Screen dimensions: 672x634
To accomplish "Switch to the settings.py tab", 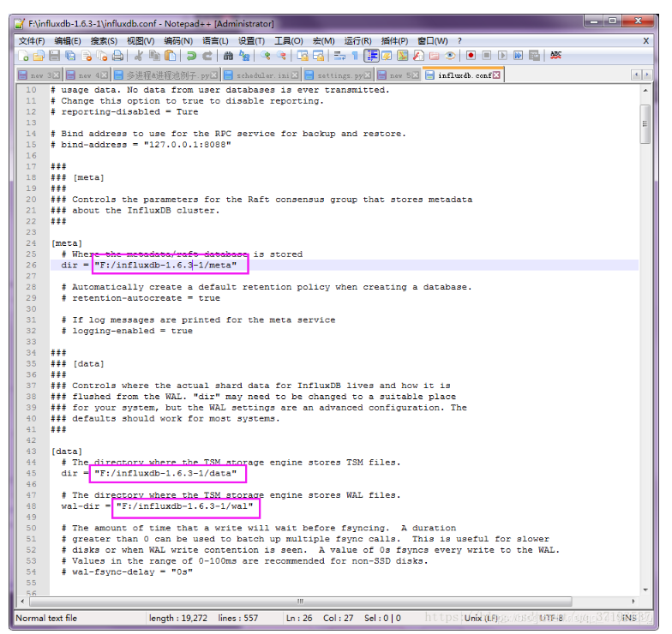I will click(x=338, y=75).
